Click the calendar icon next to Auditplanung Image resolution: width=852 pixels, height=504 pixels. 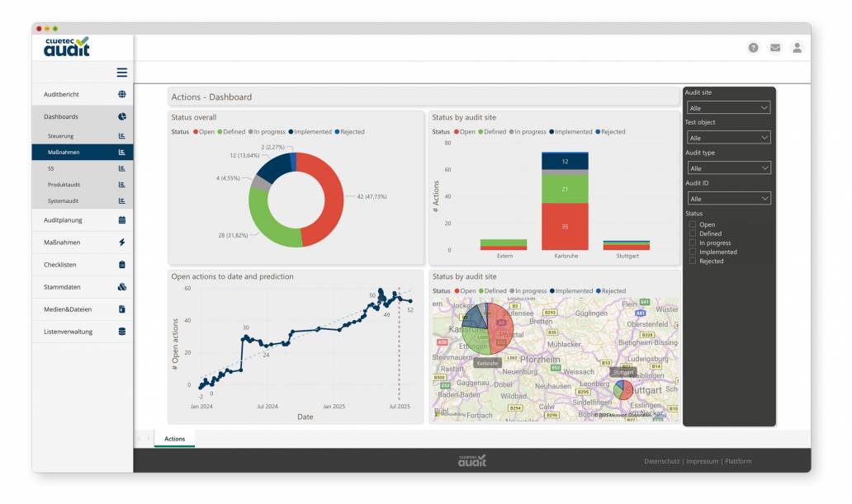[x=122, y=220]
